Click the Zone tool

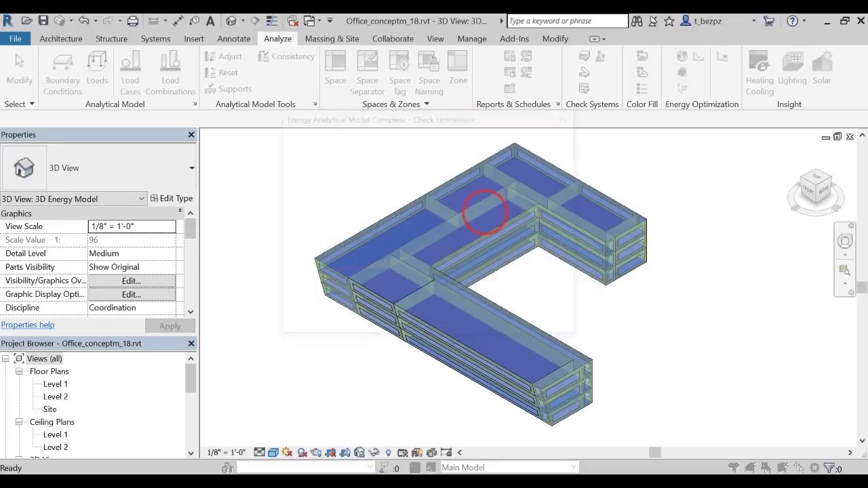point(458,68)
